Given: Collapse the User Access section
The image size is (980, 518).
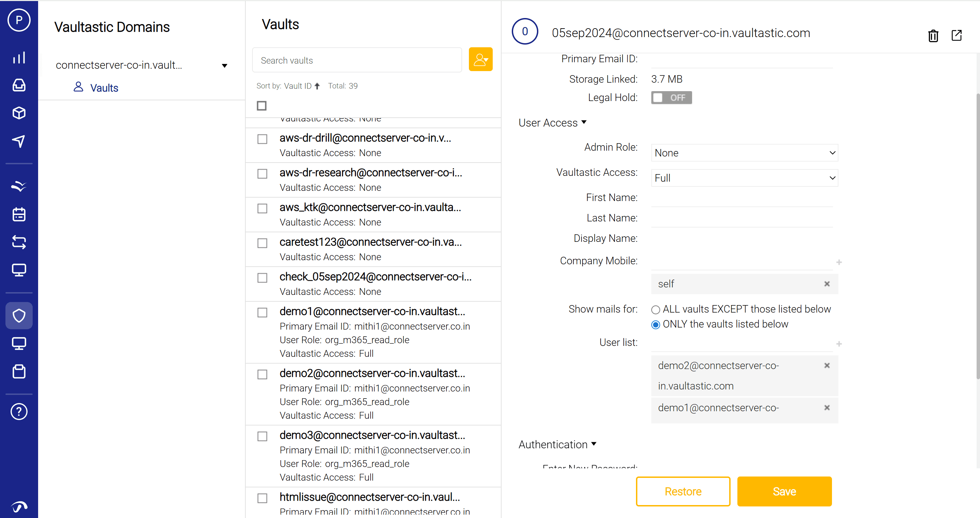Looking at the screenshot, I should tap(552, 123).
